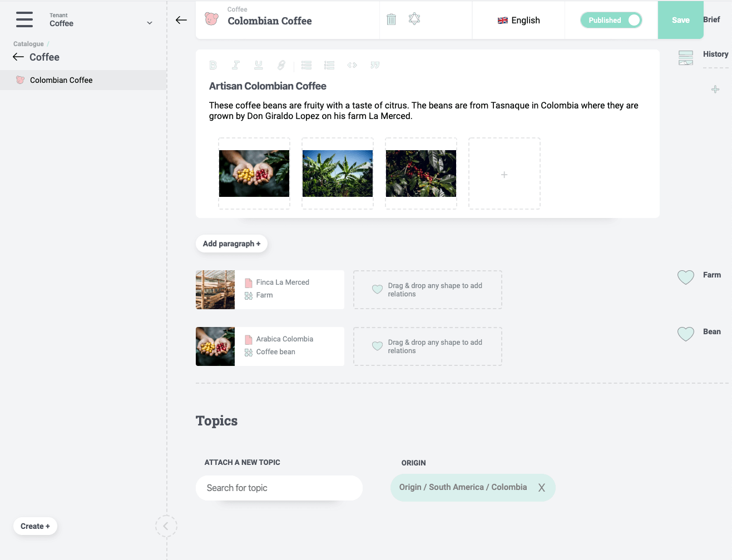Viewport: 732px width, 560px height.
Task: Click the Farm component label
Action: [x=712, y=275]
